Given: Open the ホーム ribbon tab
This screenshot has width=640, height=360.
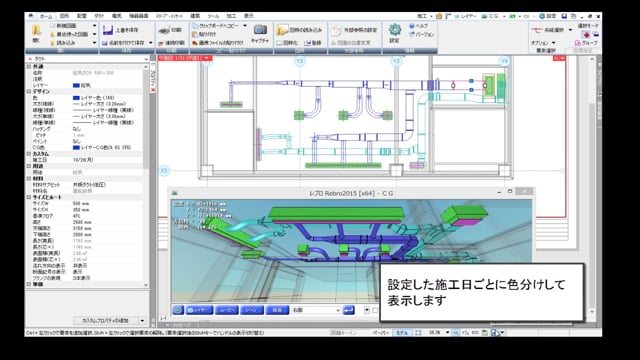Looking at the screenshot, I should tap(46, 16).
